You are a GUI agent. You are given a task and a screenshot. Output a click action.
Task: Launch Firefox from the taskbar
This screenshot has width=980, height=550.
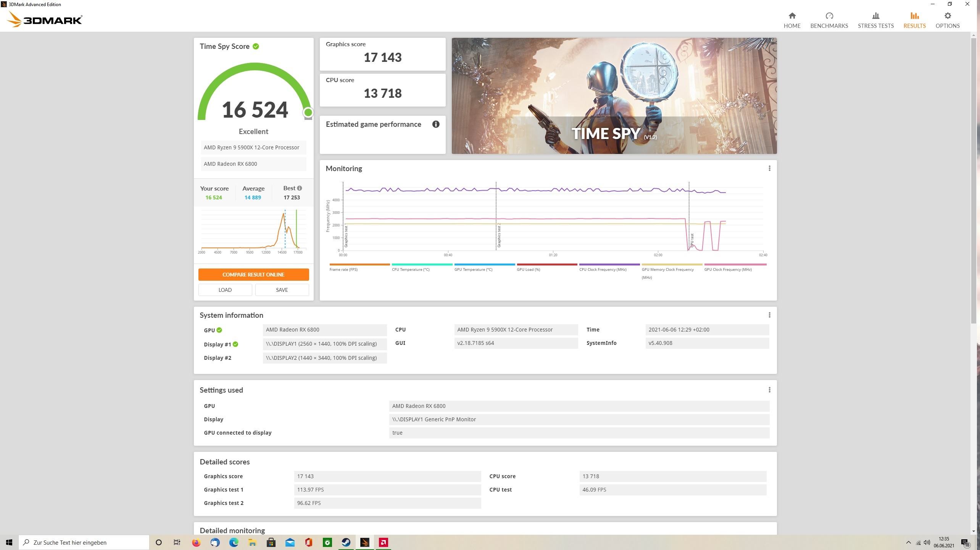196,542
